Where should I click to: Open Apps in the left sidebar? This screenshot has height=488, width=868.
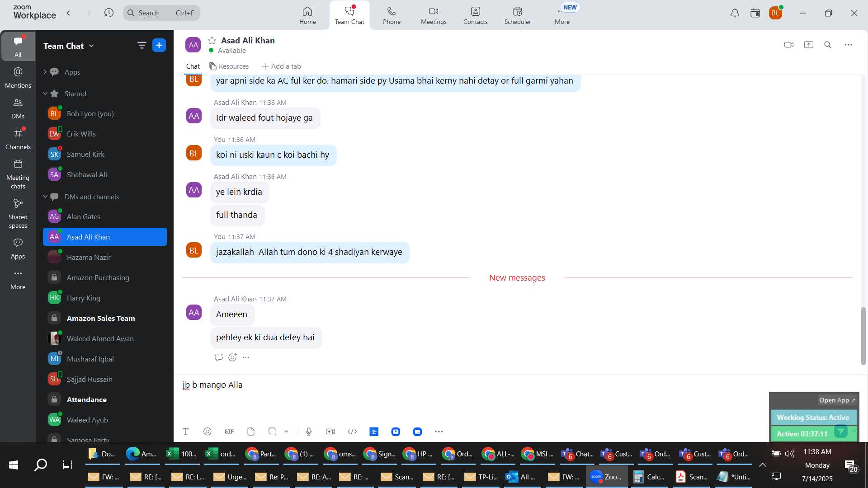pos(18,249)
